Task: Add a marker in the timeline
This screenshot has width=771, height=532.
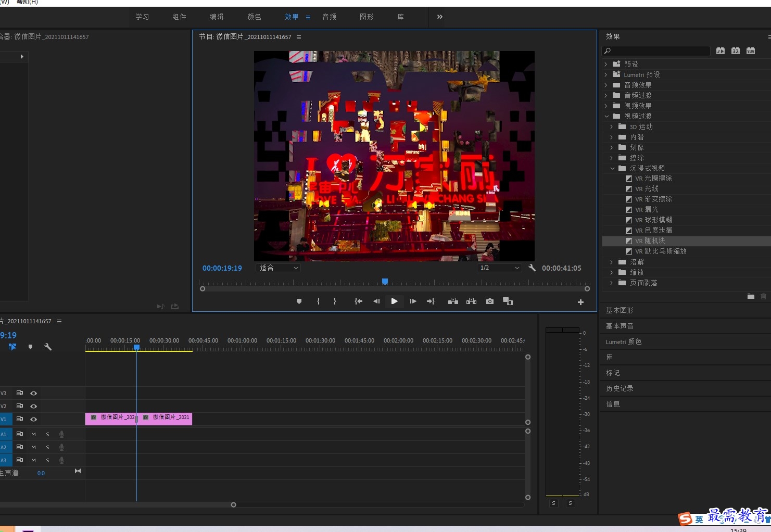Action: click(x=30, y=347)
